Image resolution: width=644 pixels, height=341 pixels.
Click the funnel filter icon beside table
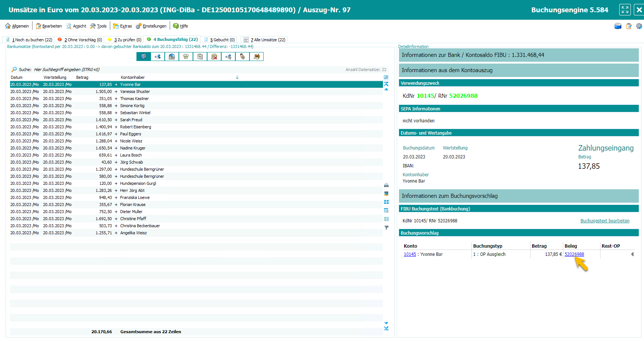coord(386,228)
